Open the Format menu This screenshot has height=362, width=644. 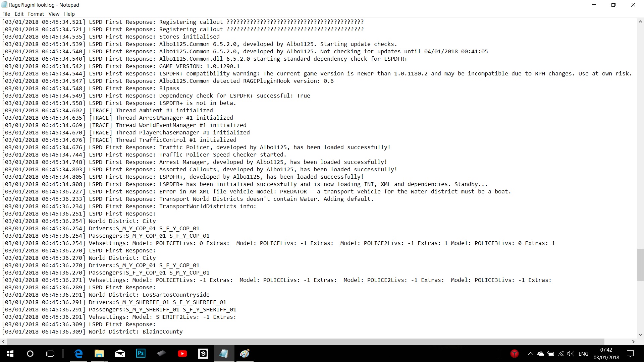[x=36, y=14]
